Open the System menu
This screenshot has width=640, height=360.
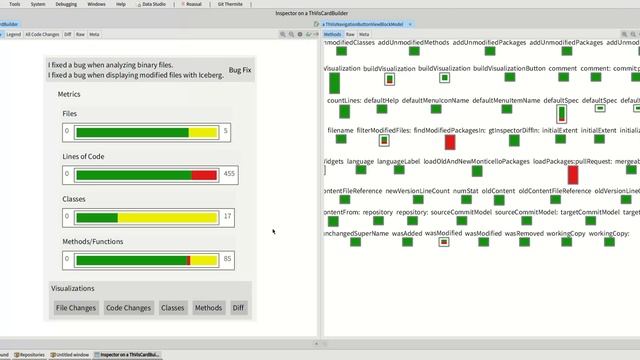click(38, 4)
